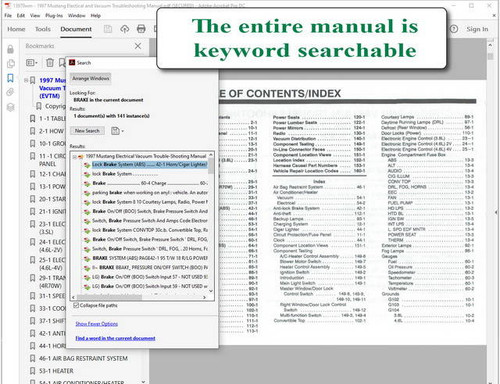Collapse the 1997 Mustang search results tree
500x384 pixels.
74,156
